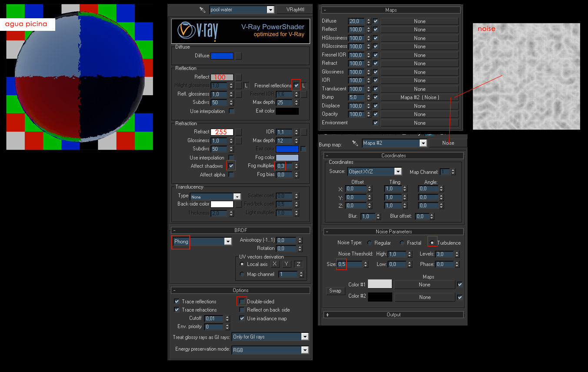Screen dimensions: 588x372
Task: Collapse the BRDF rollout
Action: click(x=240, y=230)
